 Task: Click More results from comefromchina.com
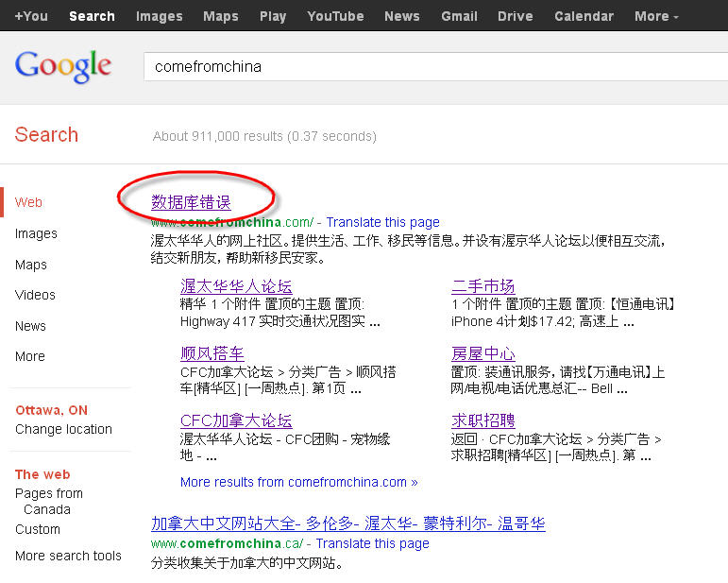click(298, 482)
